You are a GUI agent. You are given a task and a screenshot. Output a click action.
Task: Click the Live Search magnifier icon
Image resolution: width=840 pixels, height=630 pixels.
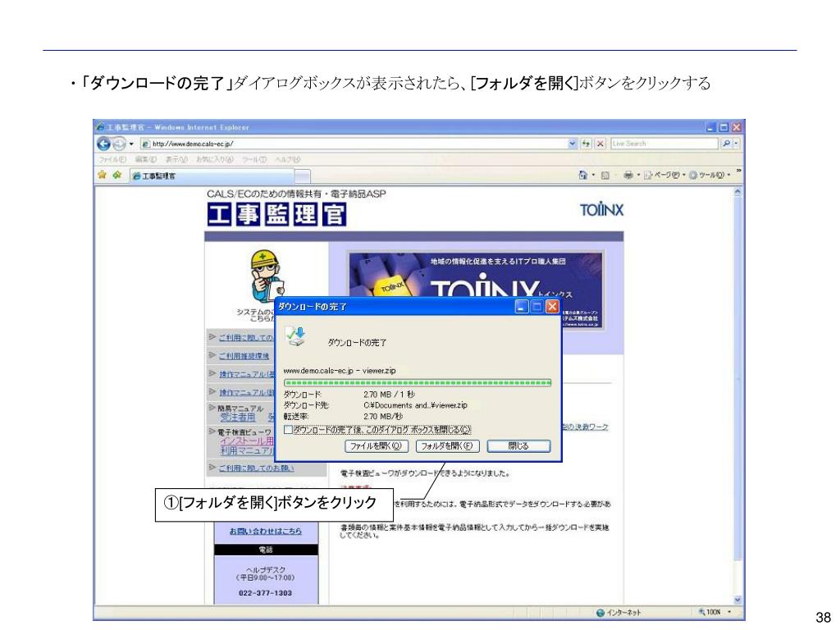[726, 144]
